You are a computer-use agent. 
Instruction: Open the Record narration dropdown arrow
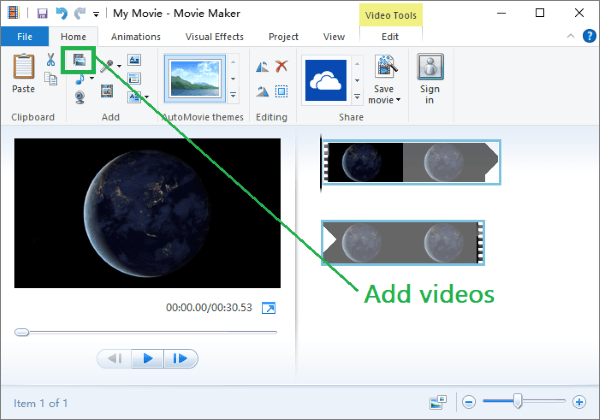click(119, 66)
